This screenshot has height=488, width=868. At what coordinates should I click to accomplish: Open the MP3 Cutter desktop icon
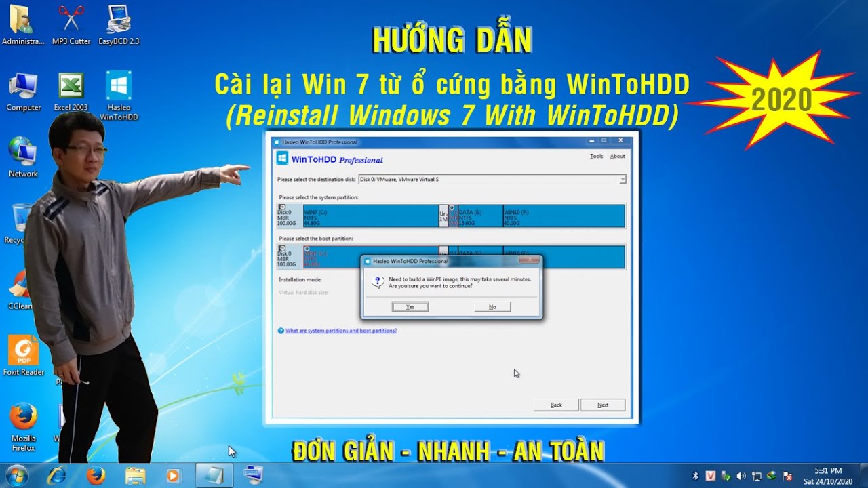[71, 25]
